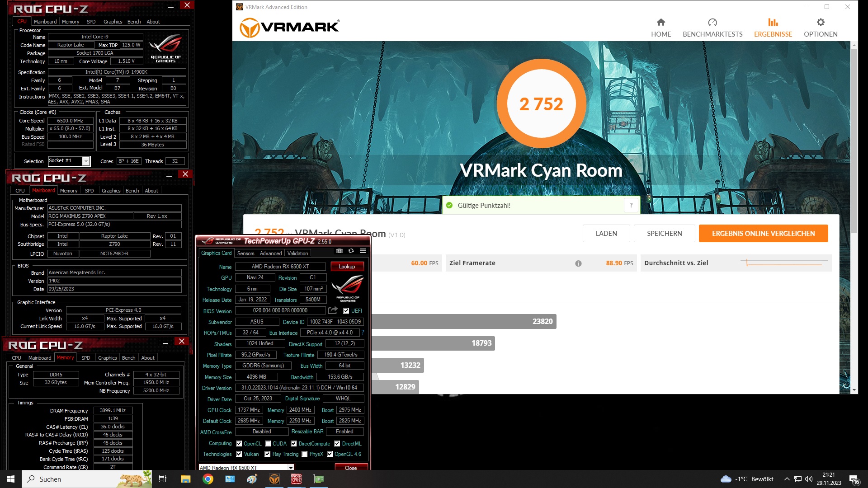Click the Lookup button in GPU-Z

[347, 267]
